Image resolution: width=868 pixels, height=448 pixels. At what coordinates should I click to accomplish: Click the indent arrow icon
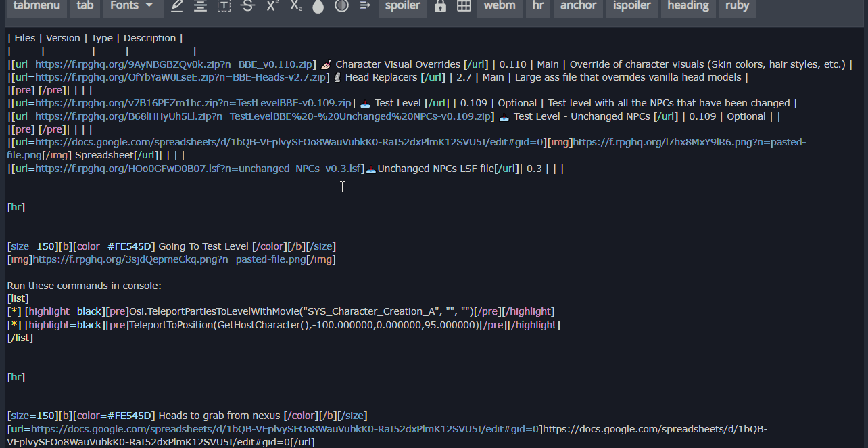(x=366, y=6)
